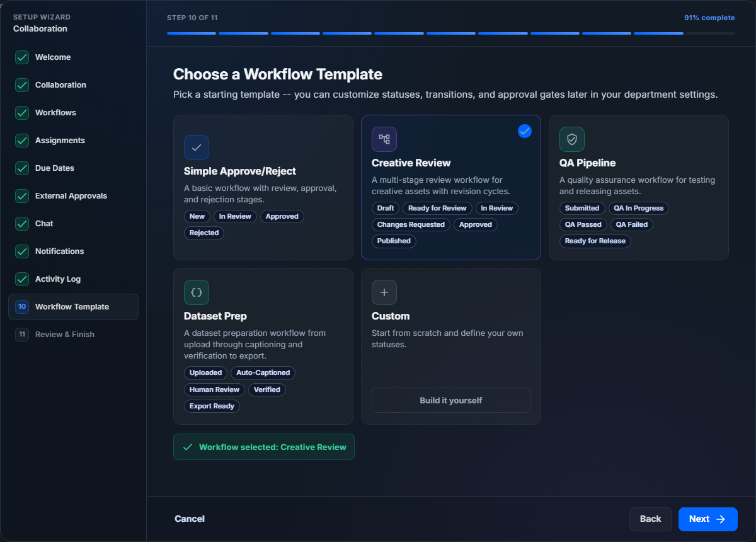The height and width of the screenshot is (542, 756).
Task: Select the Simple Approve/Reject template title
Action: 240,171
